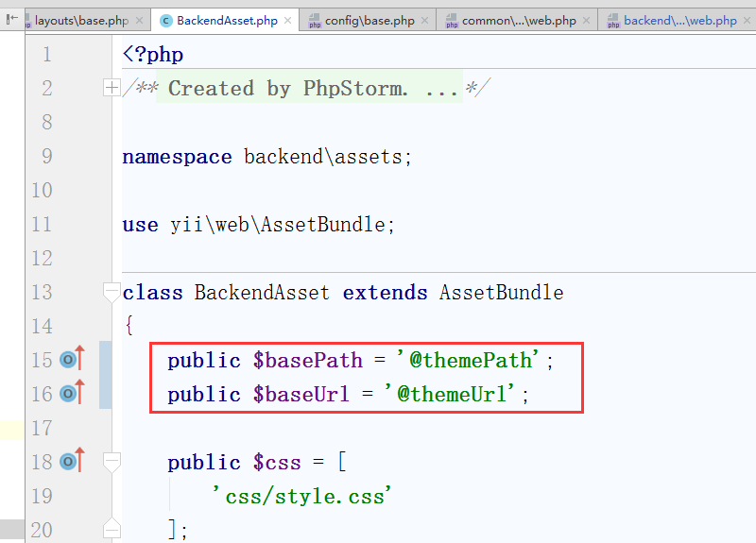The height and width of the screenshot is (543, 756).
Task: Click the 'css/style.css' string
Action: pos(302,496)
